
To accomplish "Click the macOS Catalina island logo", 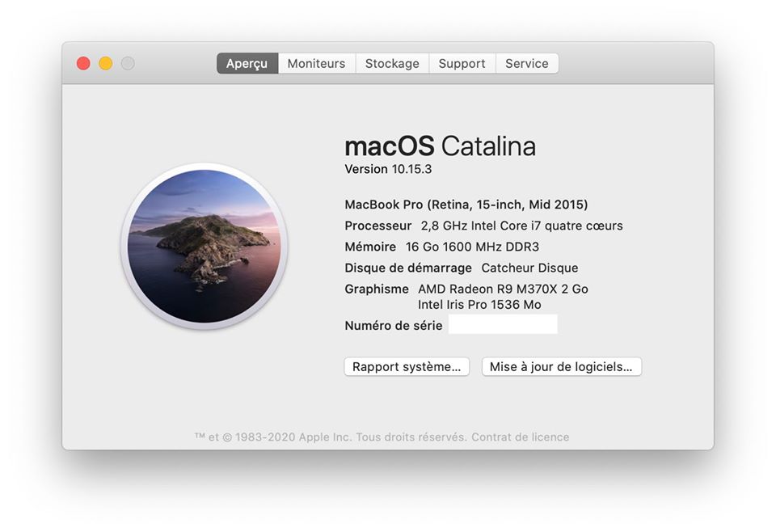I will [x=204, y=246].
